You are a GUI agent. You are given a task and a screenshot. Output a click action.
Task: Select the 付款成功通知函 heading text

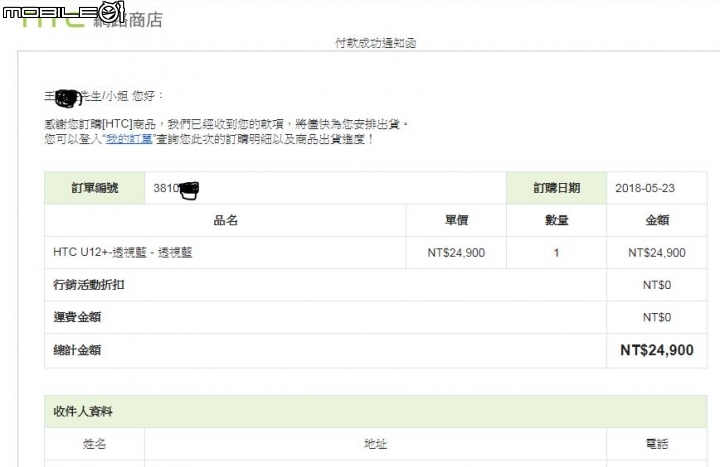pos(376,43)
